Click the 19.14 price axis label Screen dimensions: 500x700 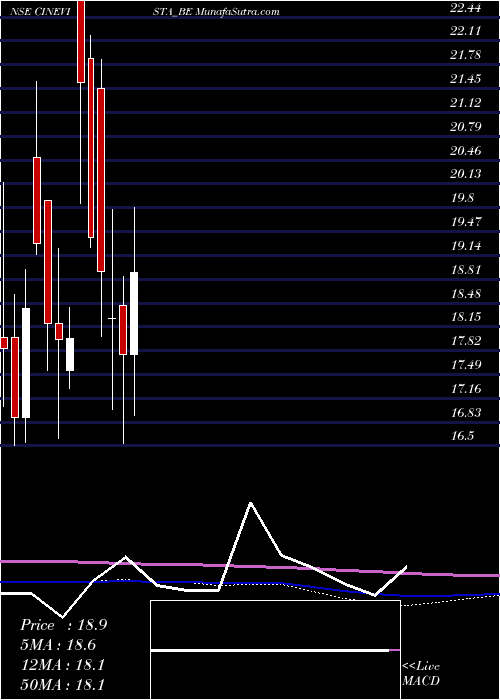click(x=466, y=246)
